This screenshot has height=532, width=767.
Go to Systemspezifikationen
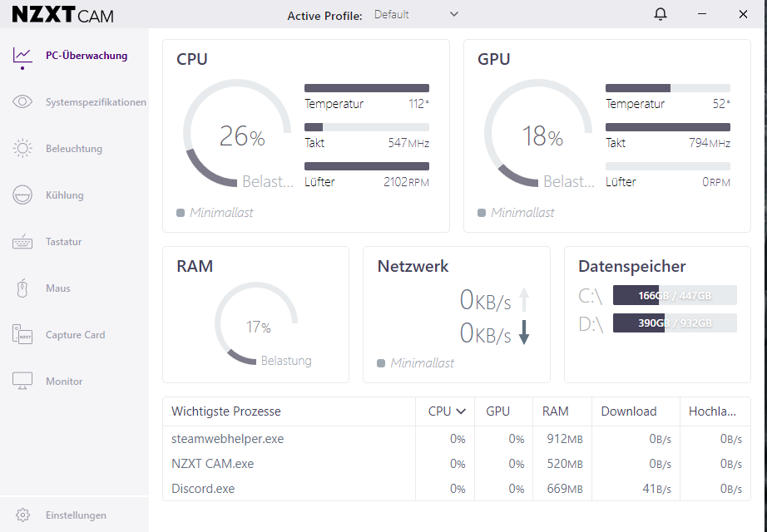[74, 101]
